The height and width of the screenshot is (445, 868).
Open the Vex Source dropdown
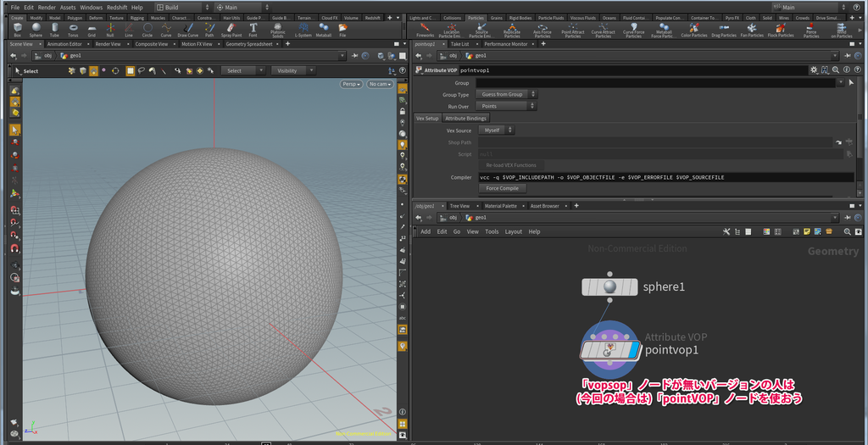coord(497,130)
